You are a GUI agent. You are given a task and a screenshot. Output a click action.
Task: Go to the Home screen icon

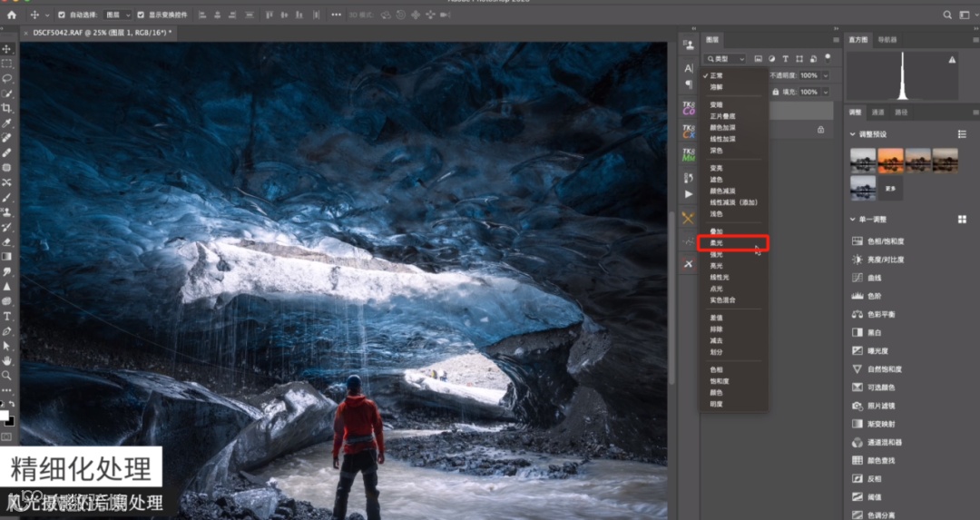(11, 15)
